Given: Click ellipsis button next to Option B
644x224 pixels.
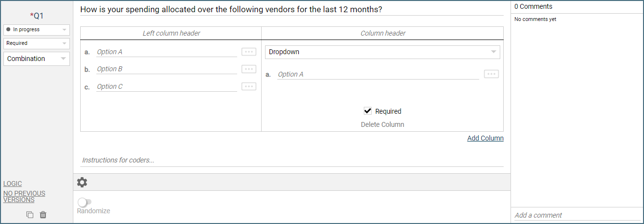Looking at the screenshot, I should coord(249,69).
